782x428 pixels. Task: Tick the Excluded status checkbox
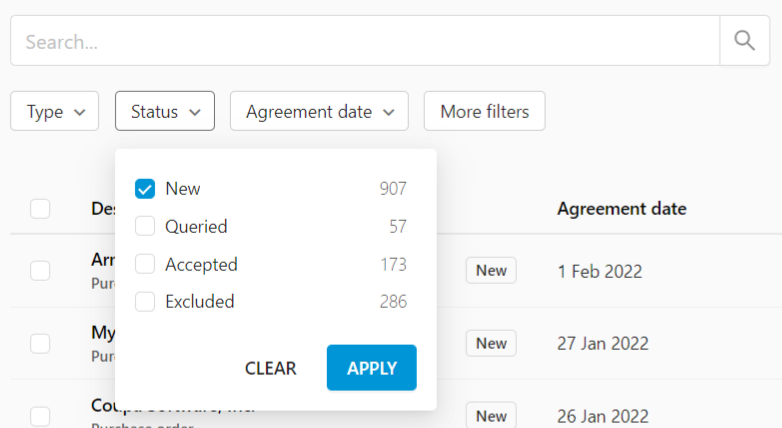point(145,302)
